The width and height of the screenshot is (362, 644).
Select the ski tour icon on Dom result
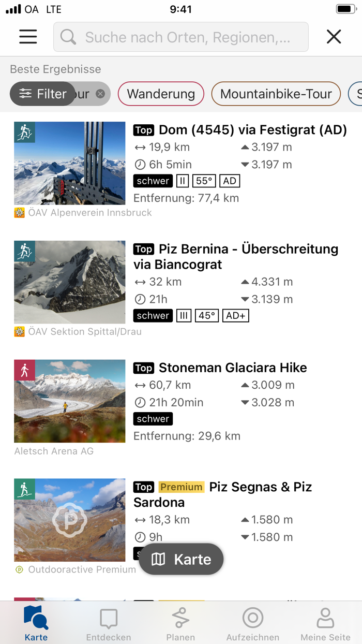(x=24, y=133)
